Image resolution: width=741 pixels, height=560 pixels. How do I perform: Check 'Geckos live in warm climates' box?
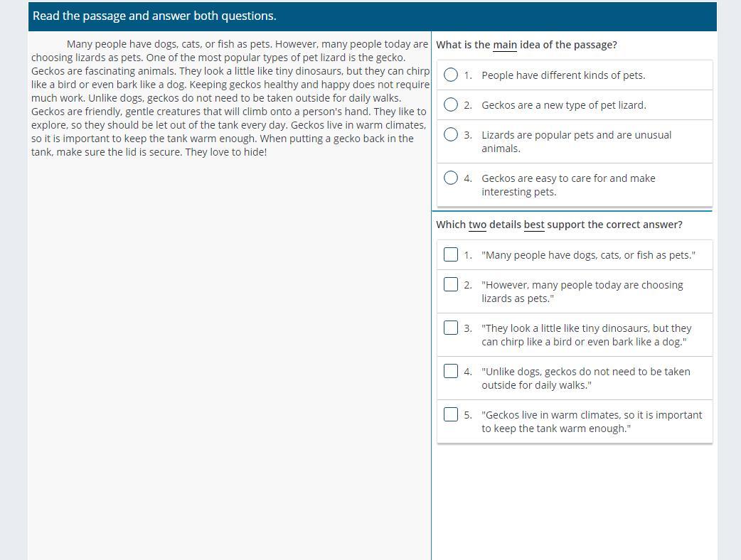tap(451, 414)
